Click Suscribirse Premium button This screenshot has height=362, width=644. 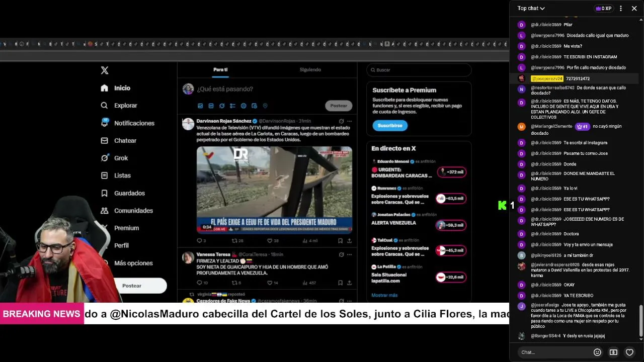pos(390,125)
